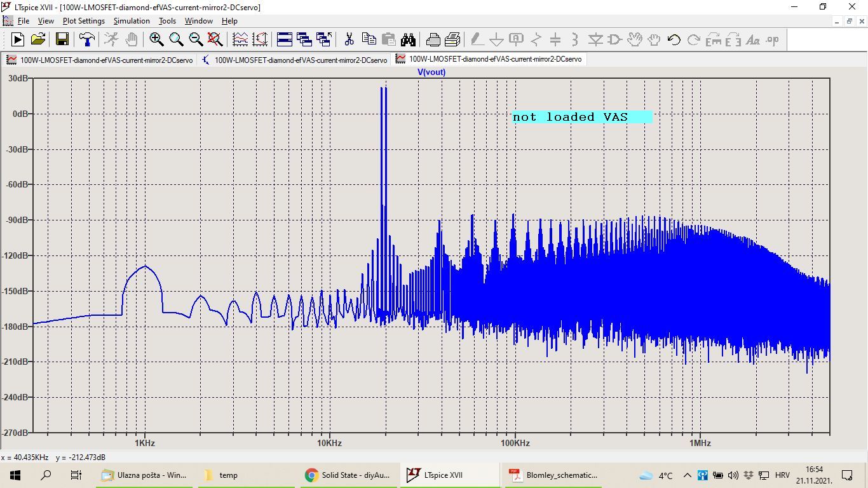Click the -270dB vertical axis label
Viewport: 868px width, 488px height.
click(15, 432)
